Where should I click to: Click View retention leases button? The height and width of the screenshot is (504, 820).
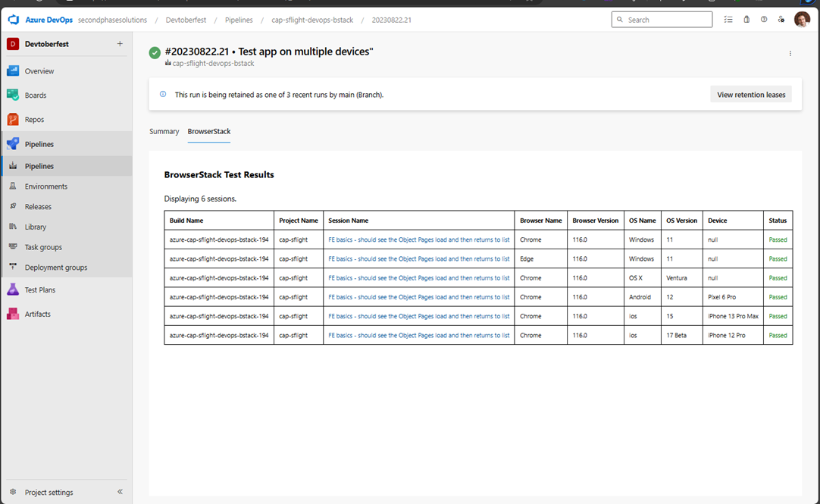(x=751, y=95)
